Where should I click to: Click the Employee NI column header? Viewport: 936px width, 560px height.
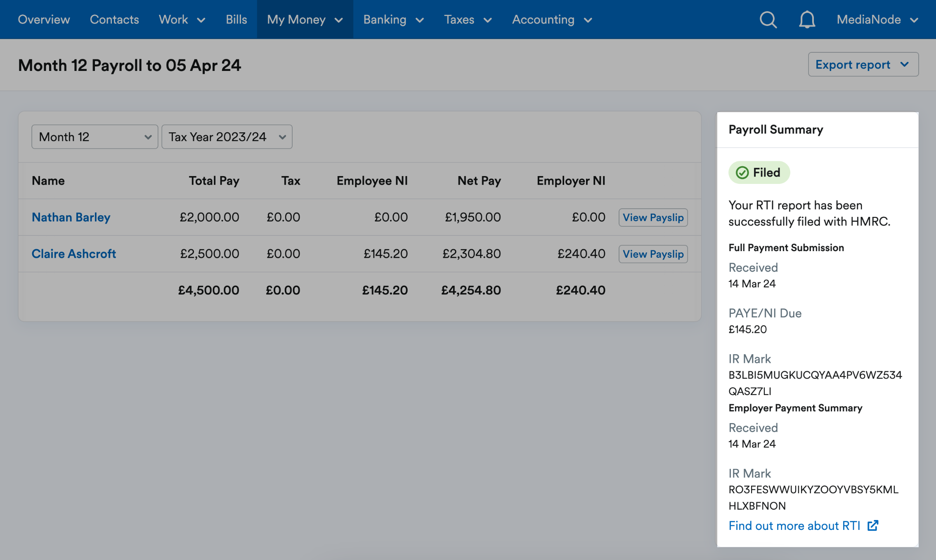[x=372, y=181]
